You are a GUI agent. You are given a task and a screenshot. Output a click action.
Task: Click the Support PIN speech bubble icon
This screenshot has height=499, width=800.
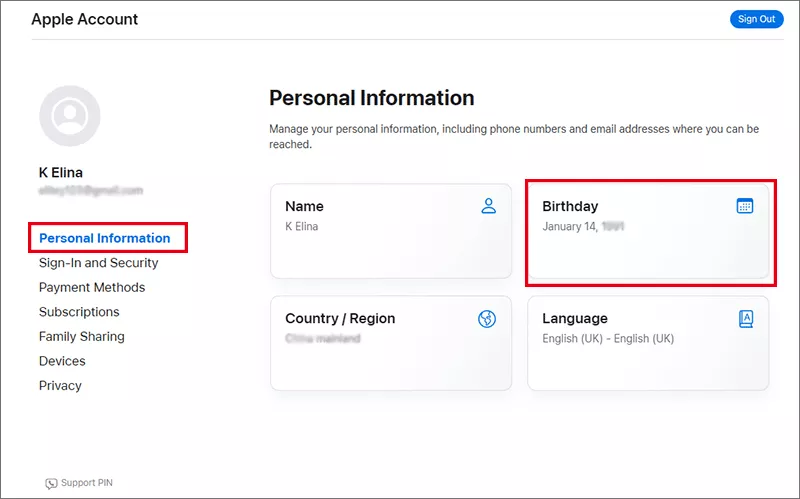(51, 484)
